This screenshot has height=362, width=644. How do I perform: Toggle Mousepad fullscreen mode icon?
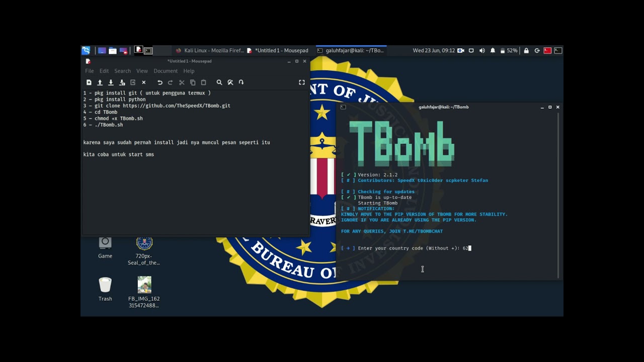tap(302, 82)
